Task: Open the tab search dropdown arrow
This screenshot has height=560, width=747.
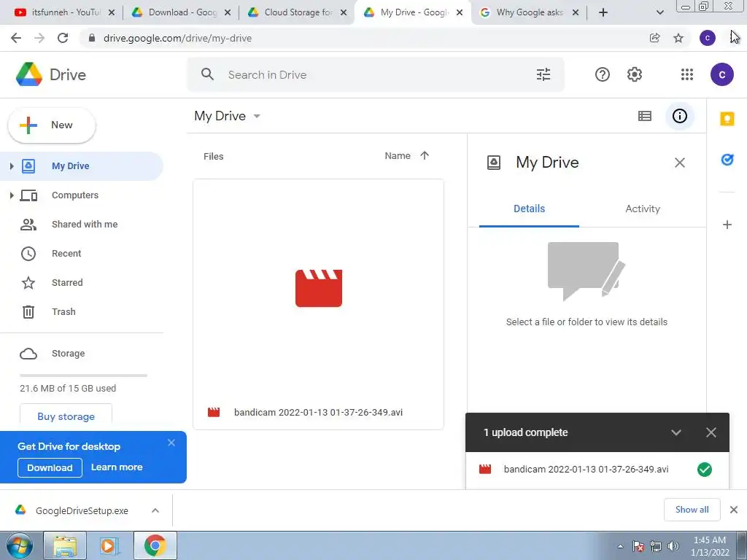Action: click(659, 12)
